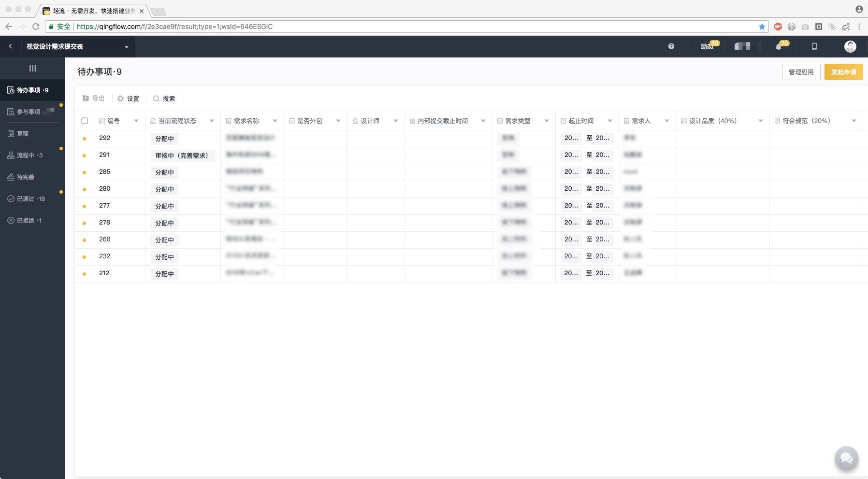Screen dimensions: 868x479
Task: Click status dot for row 292
Action: (x=84, y=139)
